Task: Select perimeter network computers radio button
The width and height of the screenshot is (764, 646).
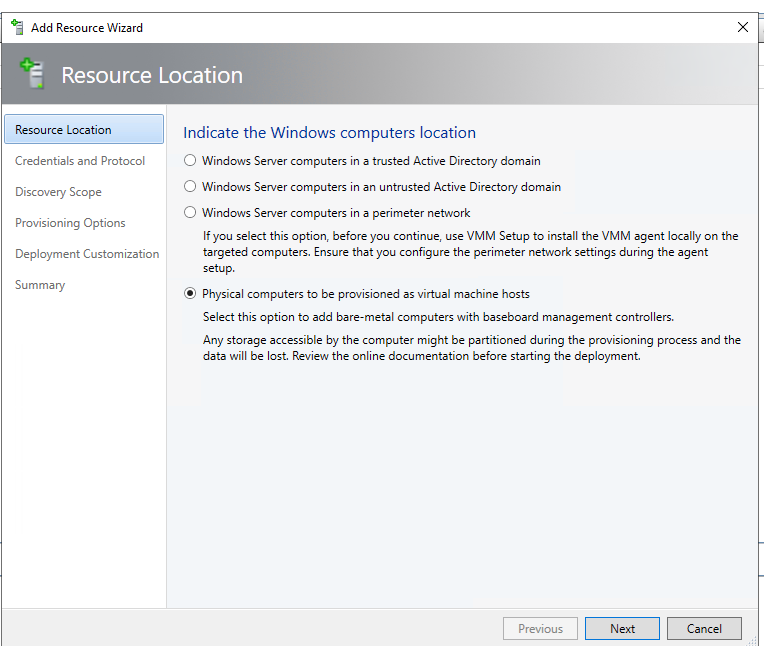Action: 190,212
